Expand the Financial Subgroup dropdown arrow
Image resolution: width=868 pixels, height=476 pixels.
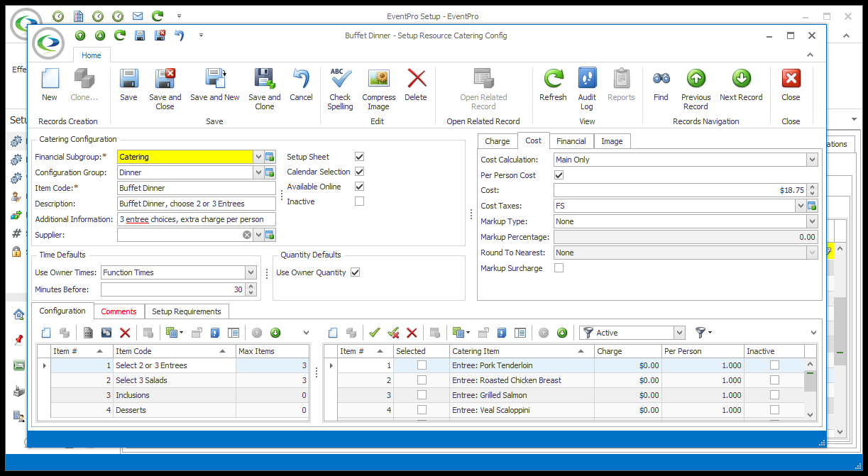(x=258, y=157)
